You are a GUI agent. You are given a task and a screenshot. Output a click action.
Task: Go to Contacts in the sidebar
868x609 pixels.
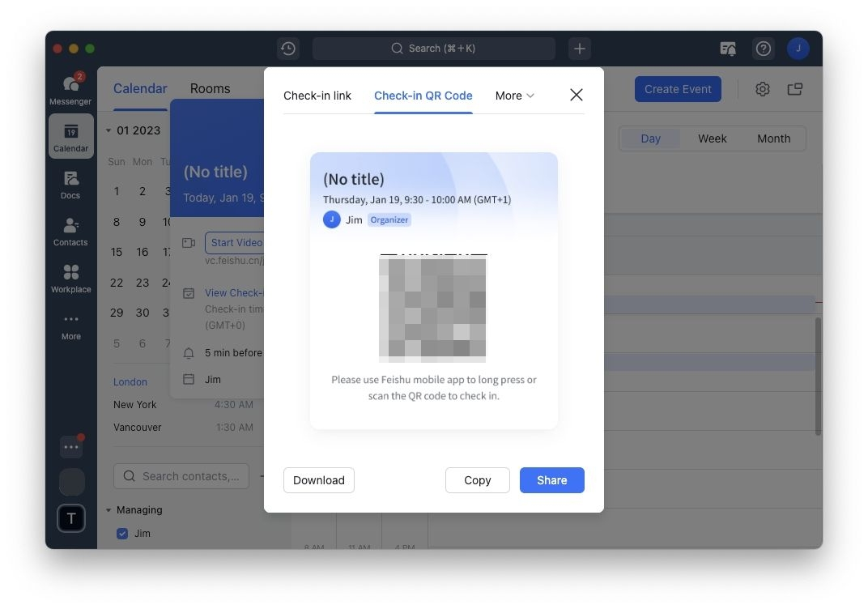pos(70,231)
